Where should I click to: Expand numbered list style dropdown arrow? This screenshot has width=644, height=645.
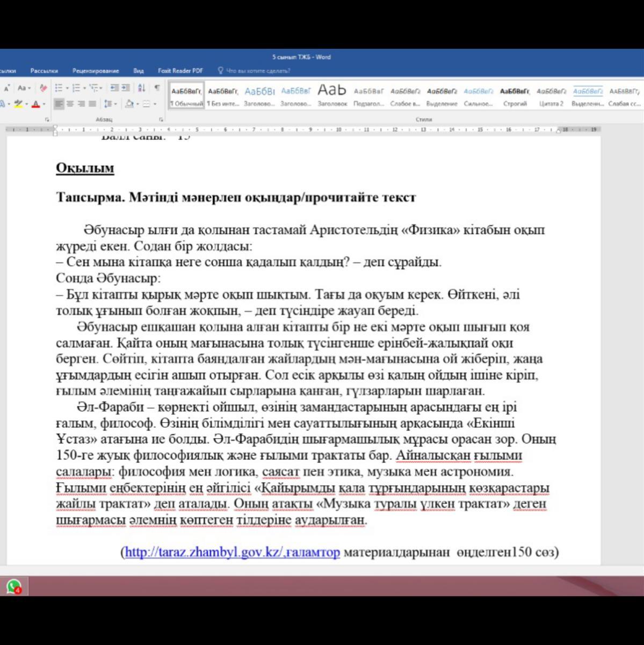[x=84, y=88]
